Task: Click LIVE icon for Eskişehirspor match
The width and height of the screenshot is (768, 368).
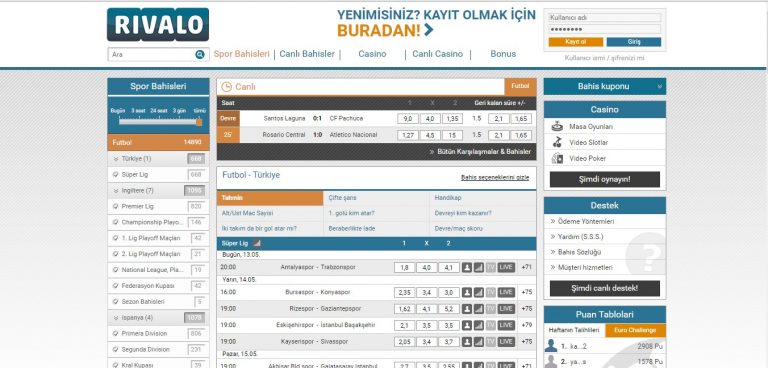Action: 506,325
